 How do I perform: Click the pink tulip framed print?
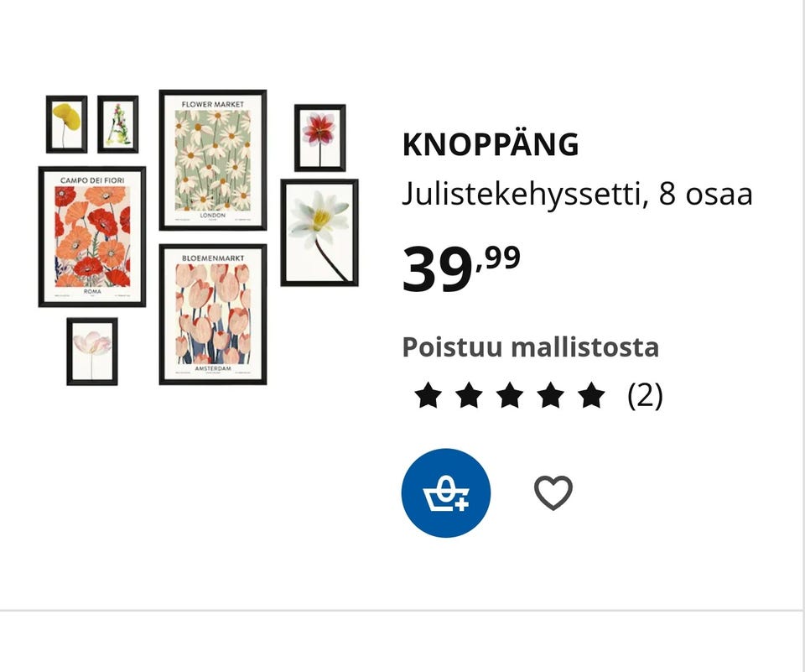(x=91, y=352)
